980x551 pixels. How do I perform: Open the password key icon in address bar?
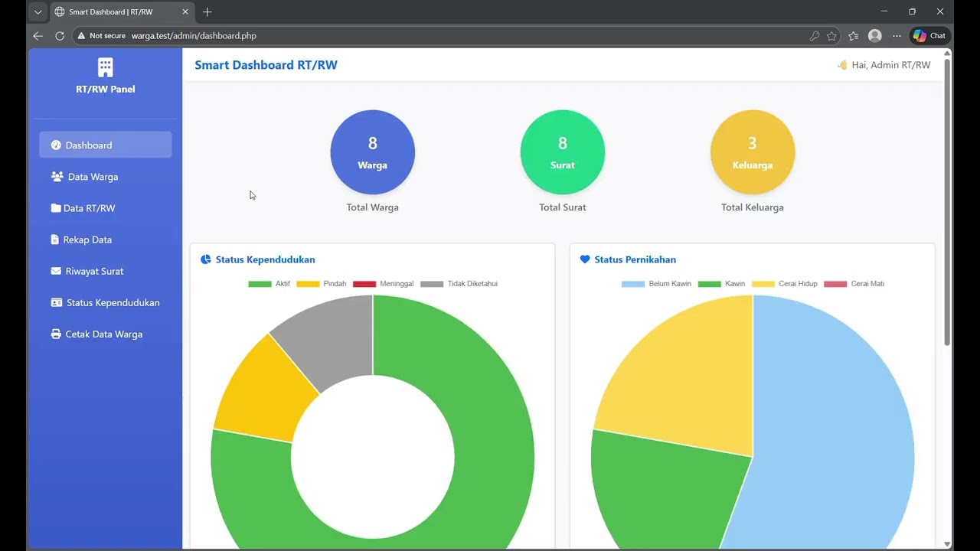point(814,36)
